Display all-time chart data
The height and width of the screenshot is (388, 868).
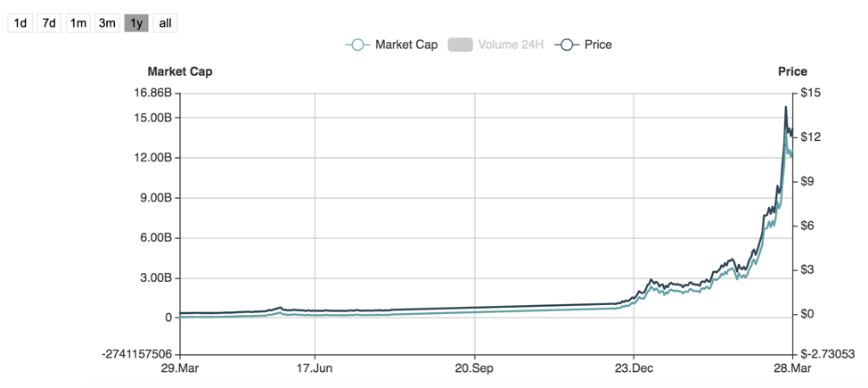pyautogui.click(x=165, y=22)
